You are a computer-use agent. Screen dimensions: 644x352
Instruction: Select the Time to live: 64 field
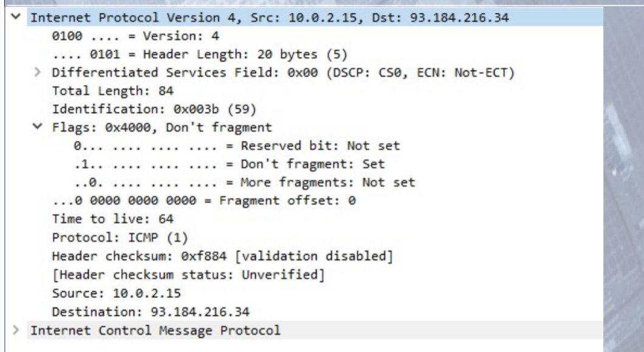pyautogui.click(x=112, y=218)
